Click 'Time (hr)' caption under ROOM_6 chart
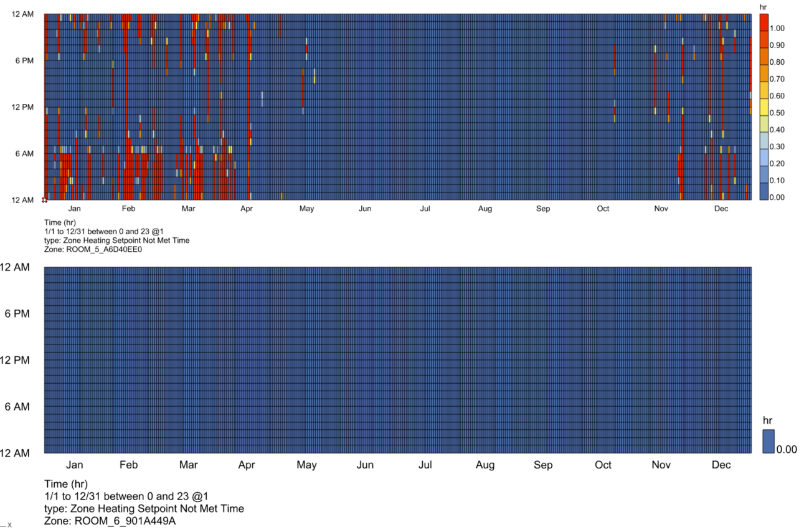Image resolution: width=804 pixels, height=532 pixels. pyautogui.click(x=66, y=484)
